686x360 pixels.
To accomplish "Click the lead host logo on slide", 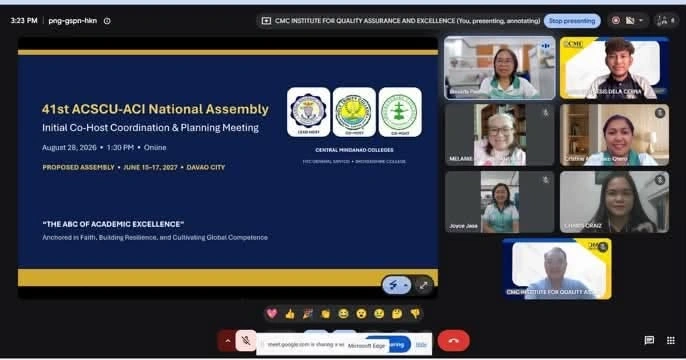I will tap(308, 112).
